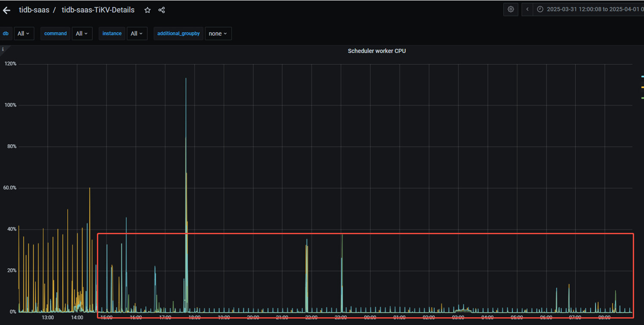Open the Scheduler worker CPU panel menu
The image size is (644, 325).
[x=376, y=51]
